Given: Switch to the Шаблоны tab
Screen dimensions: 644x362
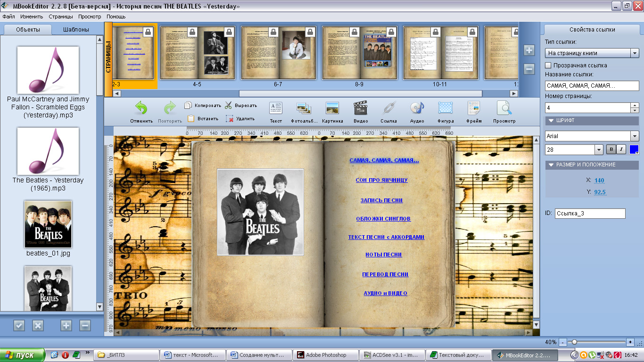Looking at the screenshot, I should [76, 29].
